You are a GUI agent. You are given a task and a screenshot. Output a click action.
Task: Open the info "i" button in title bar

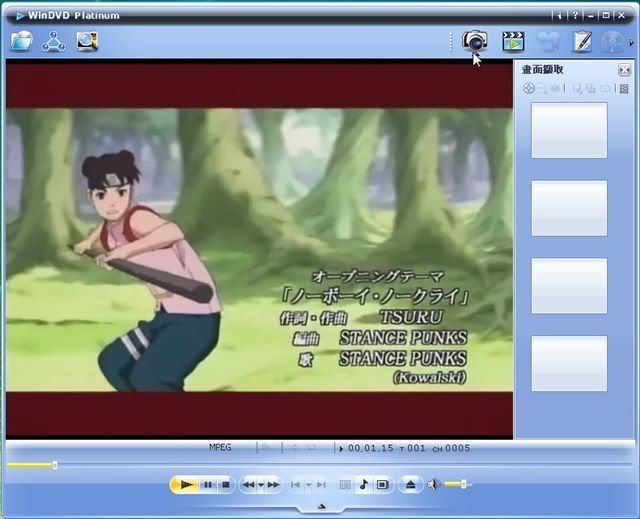pos(559,16)
